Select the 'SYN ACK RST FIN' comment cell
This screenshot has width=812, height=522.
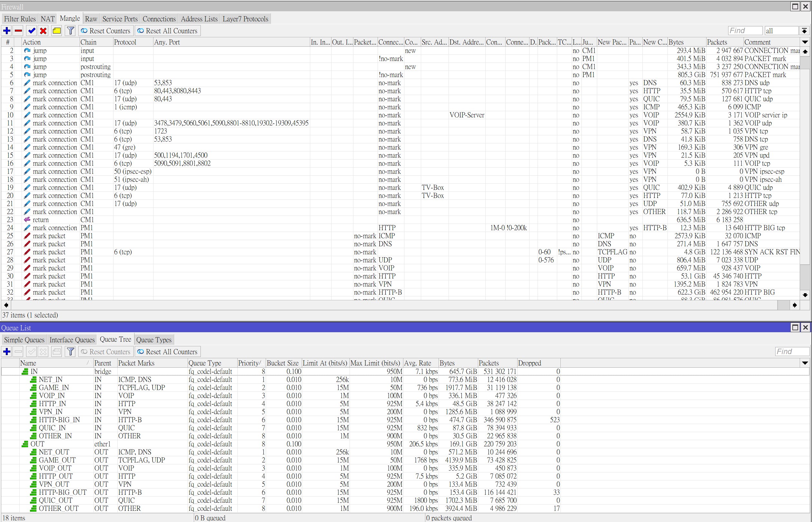coord(772,252)
